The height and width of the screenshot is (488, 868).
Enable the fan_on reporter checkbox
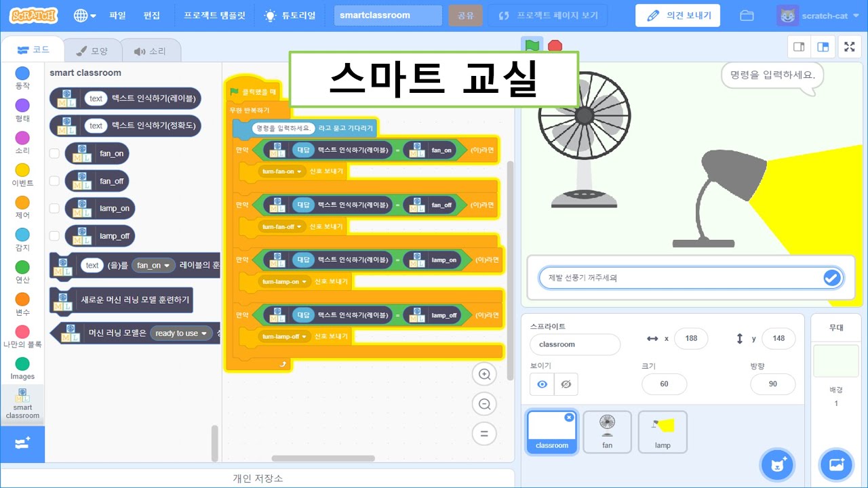(x=54, y=154)
